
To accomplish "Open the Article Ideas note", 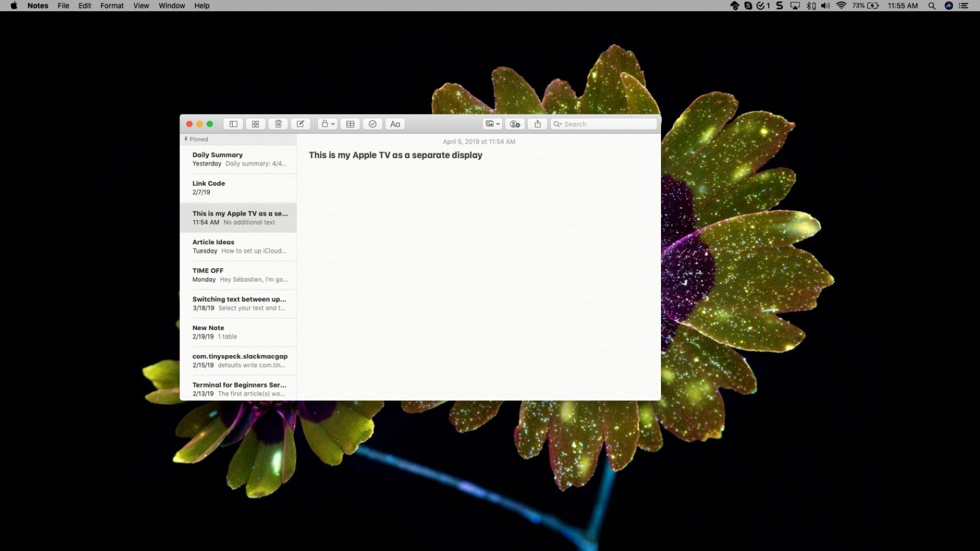I will tap(238, 246).
